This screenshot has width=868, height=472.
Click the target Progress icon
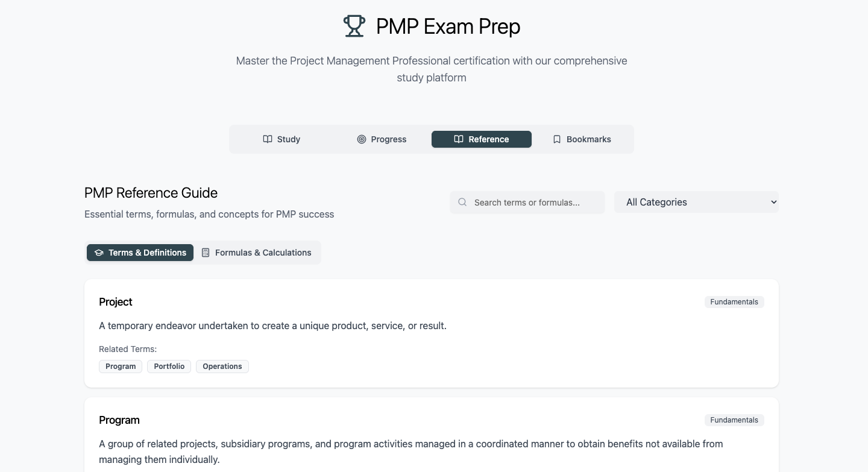pos(362,139)
